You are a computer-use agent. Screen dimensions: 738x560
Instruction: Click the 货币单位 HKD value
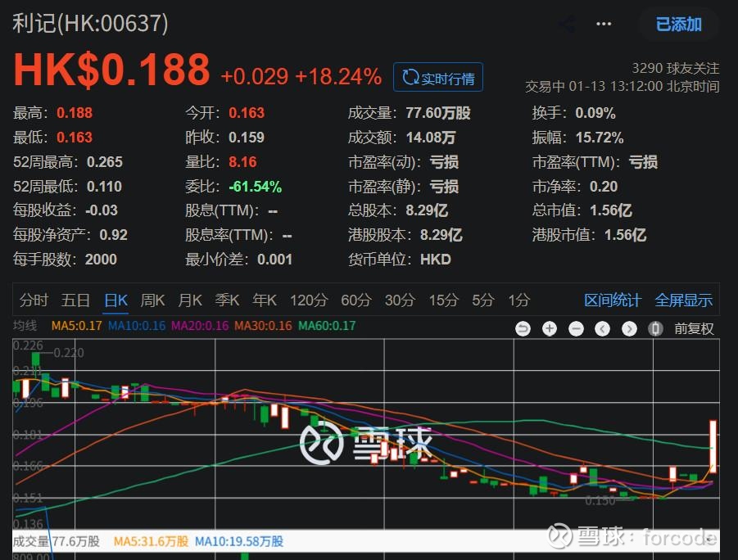pos(436,259)
